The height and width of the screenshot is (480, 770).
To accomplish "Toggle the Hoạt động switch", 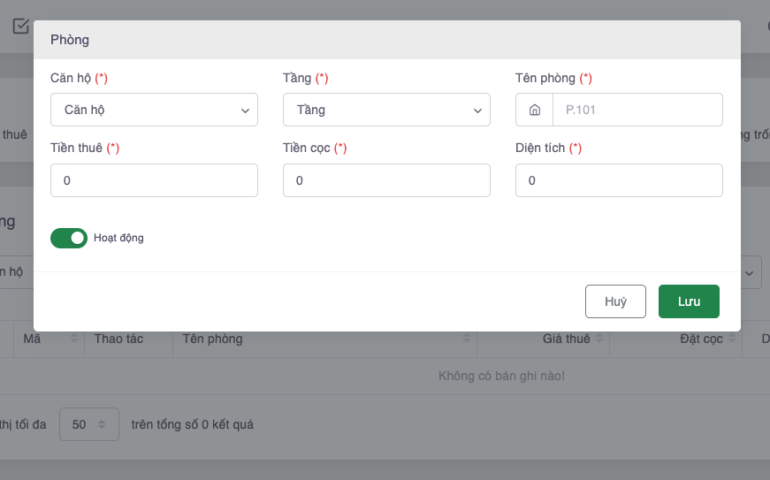I will click(x=69, y=238).
